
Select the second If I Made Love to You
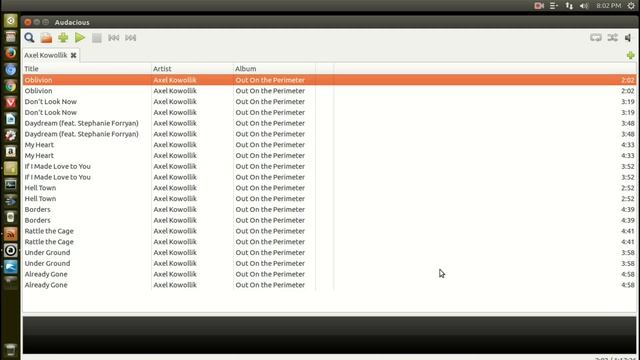329,177
